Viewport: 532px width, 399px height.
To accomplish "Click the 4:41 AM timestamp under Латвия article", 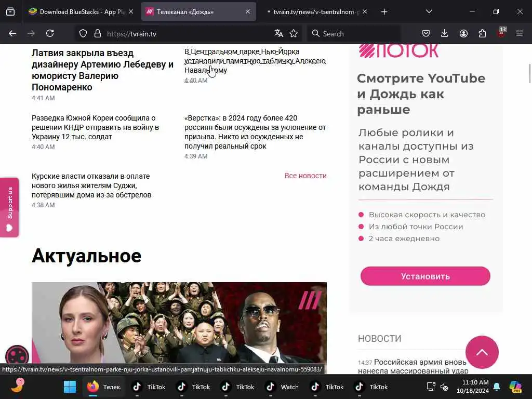I will [x=43, y=98].
